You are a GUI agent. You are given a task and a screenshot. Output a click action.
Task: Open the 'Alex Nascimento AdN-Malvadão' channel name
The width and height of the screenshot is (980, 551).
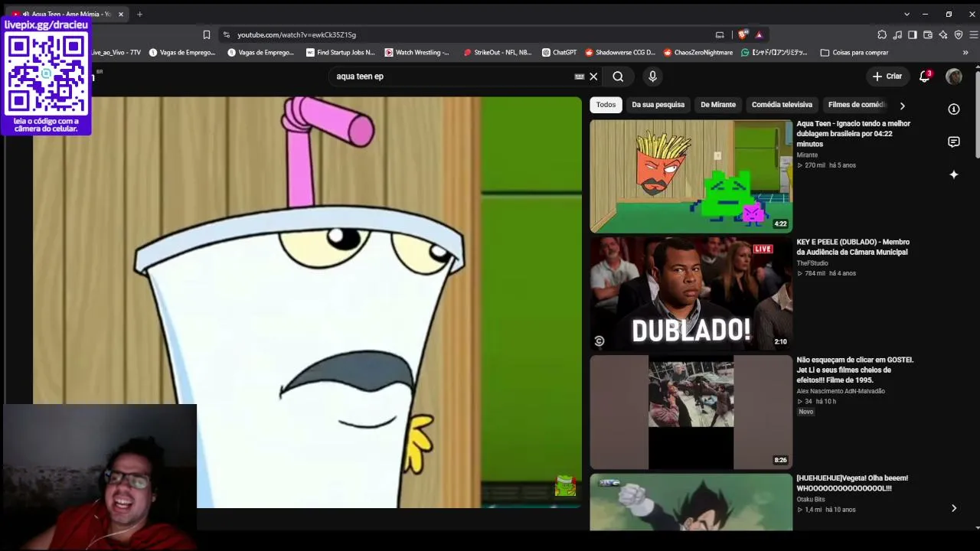[841, 391]
